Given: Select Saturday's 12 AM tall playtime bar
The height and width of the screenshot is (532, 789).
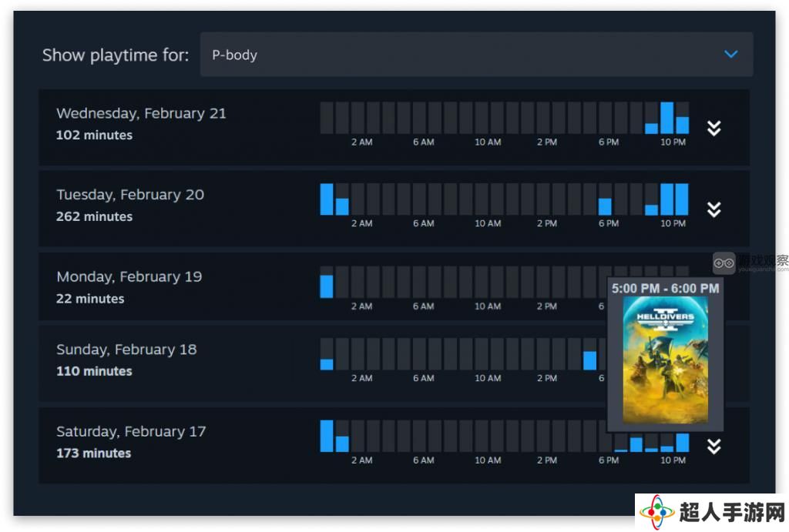Looking at the screenshot, I should point(327,436).
